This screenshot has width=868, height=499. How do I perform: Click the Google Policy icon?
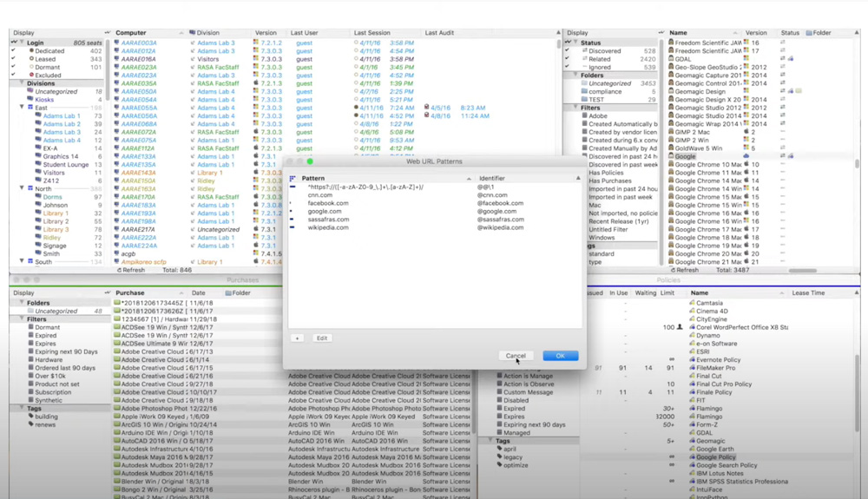[692, 457]
